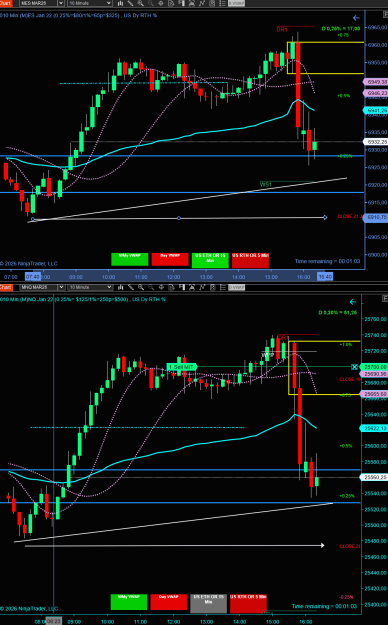Click 6941.26 cyan price label

point(375,110)
